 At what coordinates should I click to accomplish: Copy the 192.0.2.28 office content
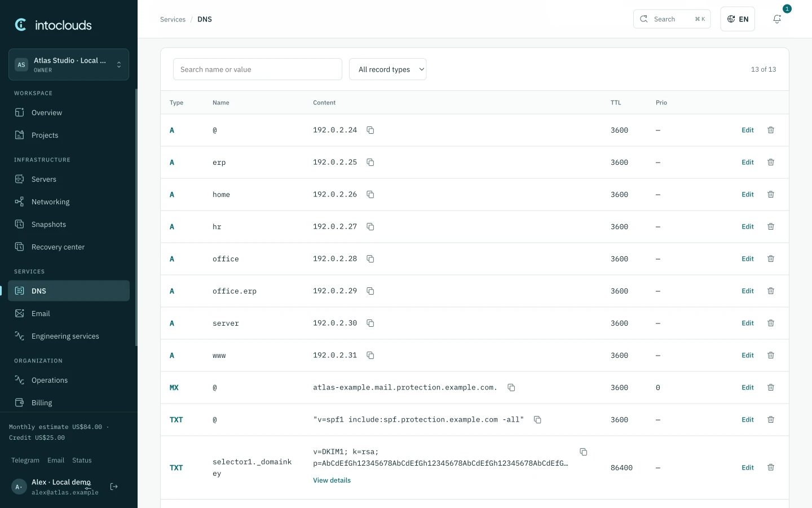(370, 259)
